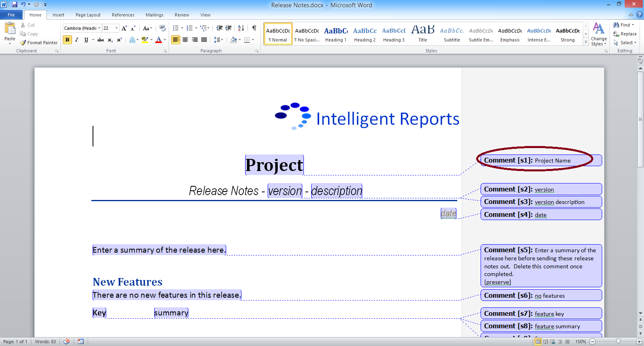Apply the Intense Emphasis style
The image size is (644, 346).
[539, 34]
